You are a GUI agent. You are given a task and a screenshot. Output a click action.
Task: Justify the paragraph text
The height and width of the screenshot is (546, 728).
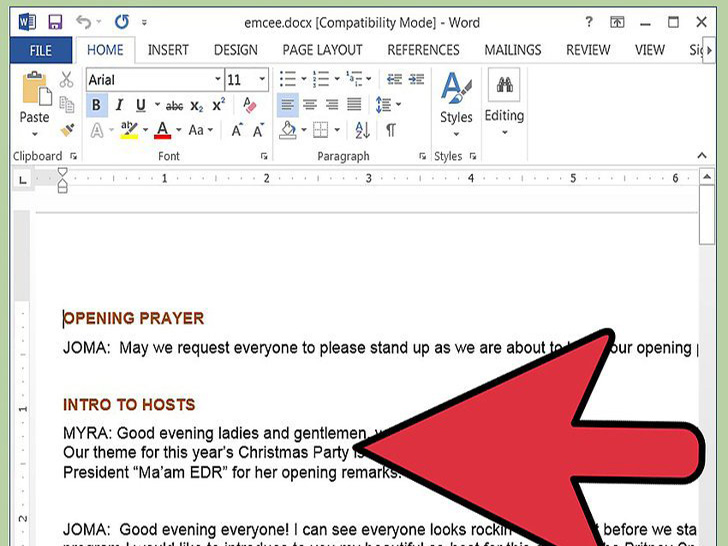[354, 104]
